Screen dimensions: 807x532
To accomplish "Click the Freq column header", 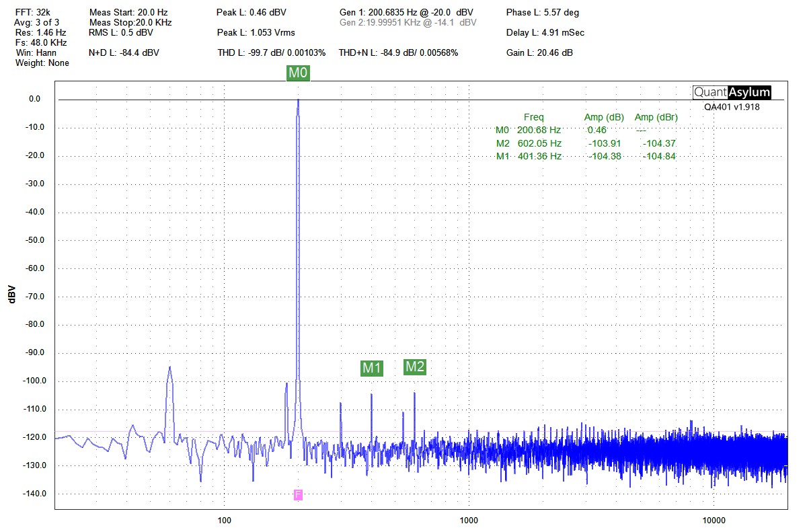I will click(x=533, y=118).
